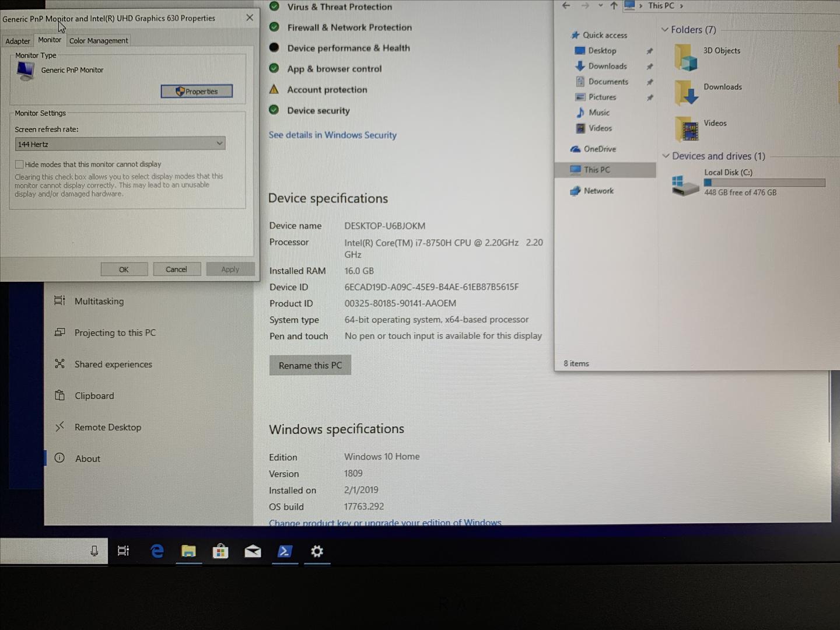
Task: Open See details in Windows Security link
Action: [x=332, y=135]
